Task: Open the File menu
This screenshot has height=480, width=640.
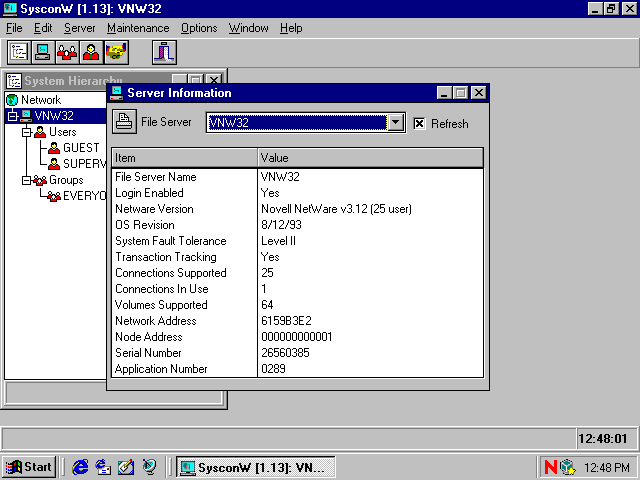Action: pyautogui.click(x=14, y=28)
